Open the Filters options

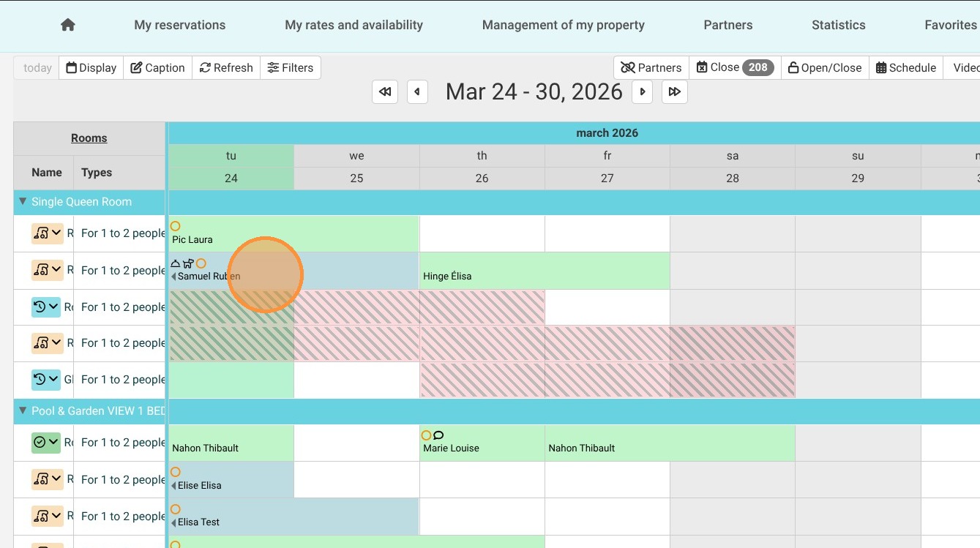[290, 68]
